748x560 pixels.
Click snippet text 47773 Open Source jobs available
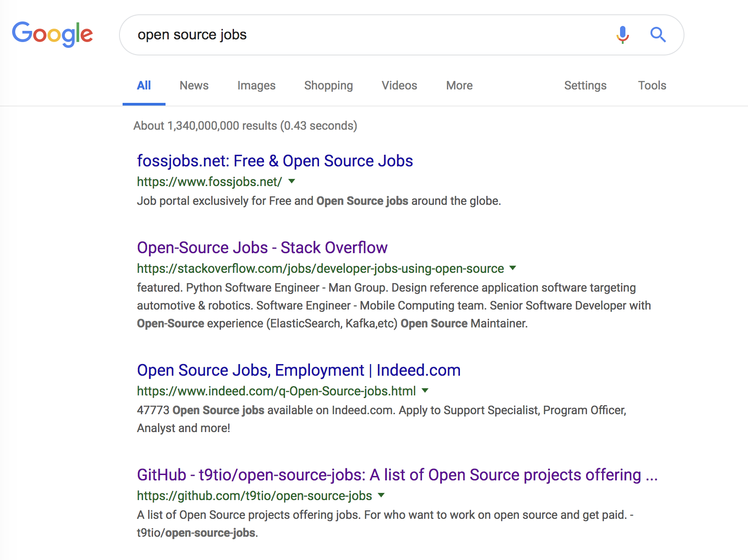pyautogui.click(x=382, y=419)
